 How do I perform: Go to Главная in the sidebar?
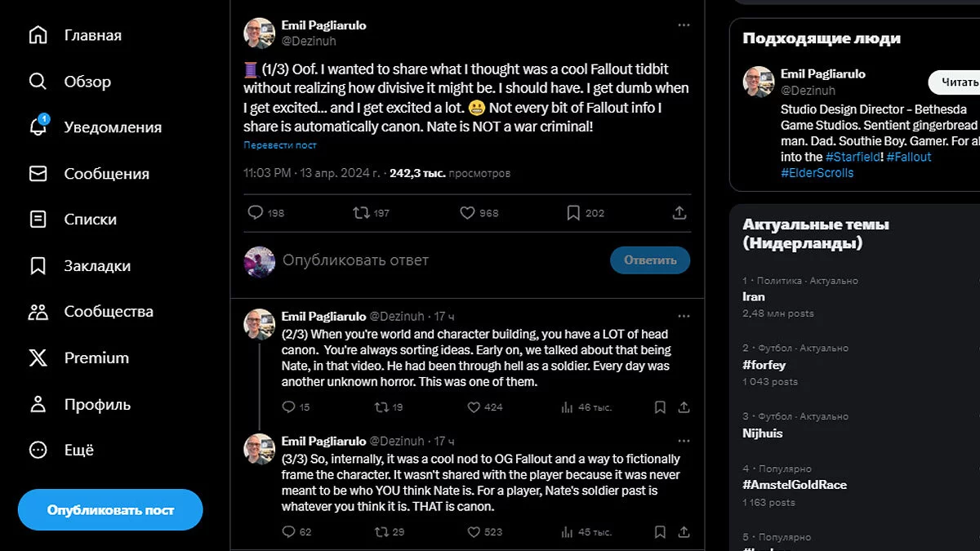point(75,35)
